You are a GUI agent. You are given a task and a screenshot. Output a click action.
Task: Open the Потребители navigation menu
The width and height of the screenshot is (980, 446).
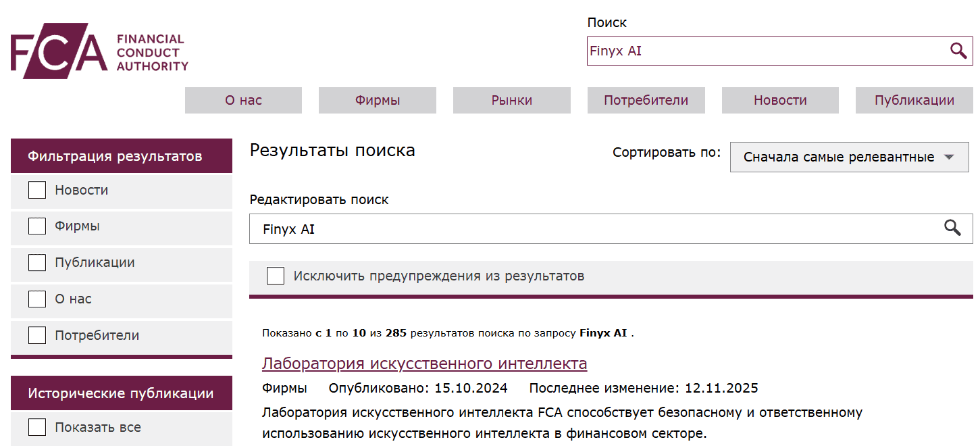tap(646, 101)
